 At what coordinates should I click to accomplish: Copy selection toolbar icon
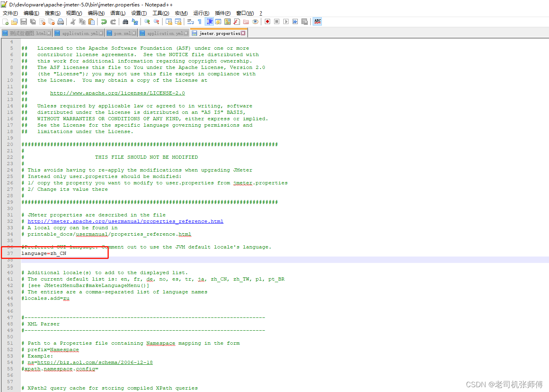point(82,22)
